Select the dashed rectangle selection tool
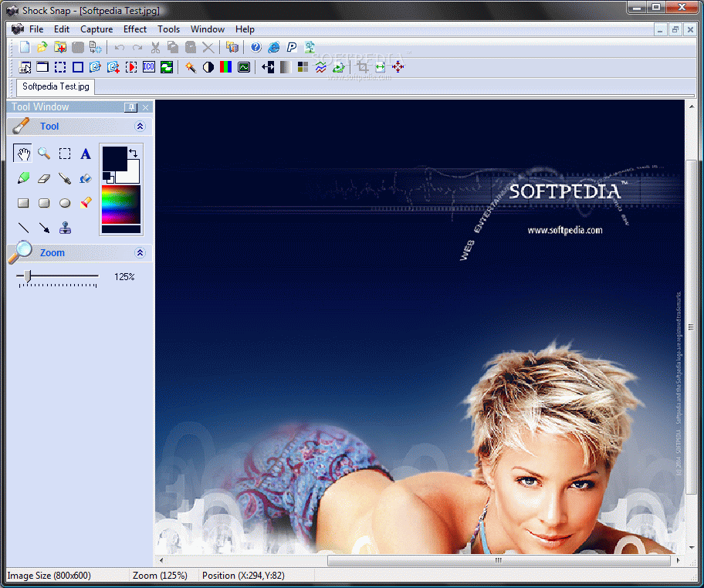The height and width of the screenshot is (588, 704). pyautogui.click(x=65, y=154)
